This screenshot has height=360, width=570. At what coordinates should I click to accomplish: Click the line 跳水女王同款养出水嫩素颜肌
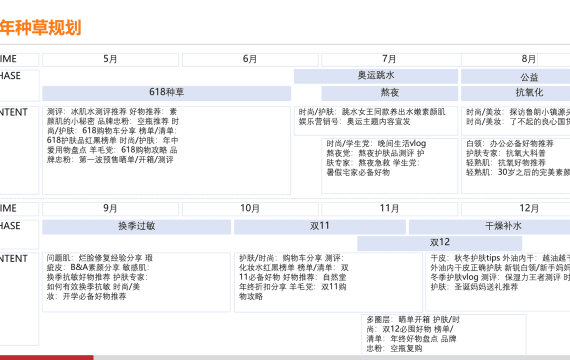point(393,112)
